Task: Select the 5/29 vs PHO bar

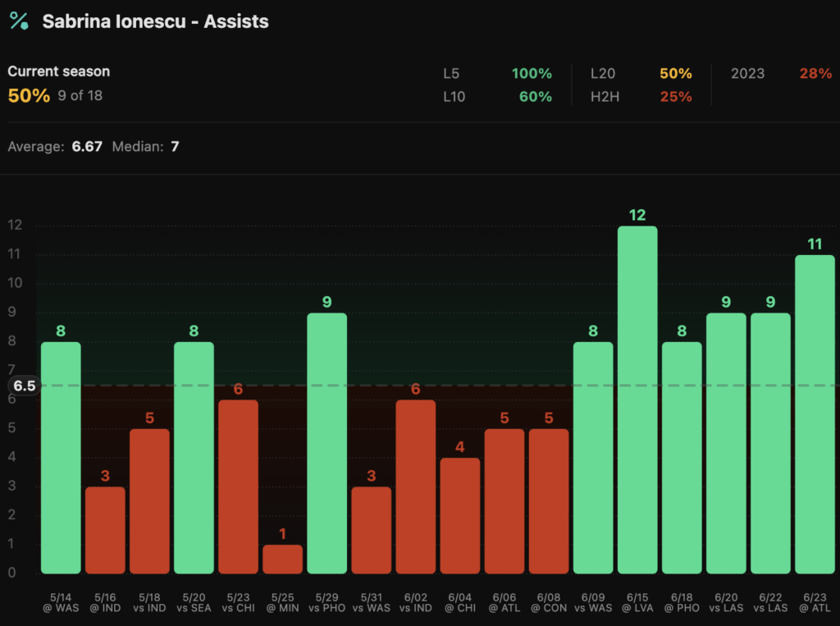Action: coord(326,443)
